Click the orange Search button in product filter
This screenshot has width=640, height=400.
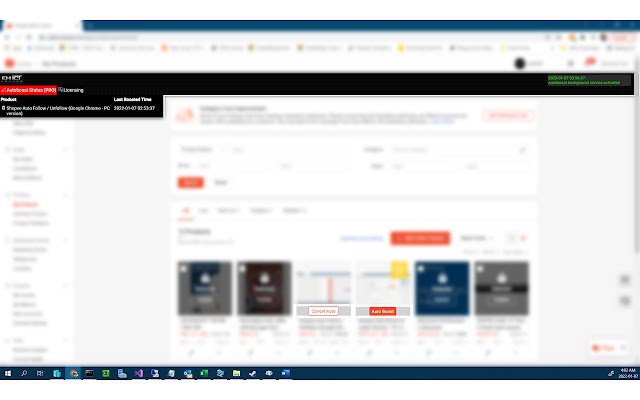191,182
